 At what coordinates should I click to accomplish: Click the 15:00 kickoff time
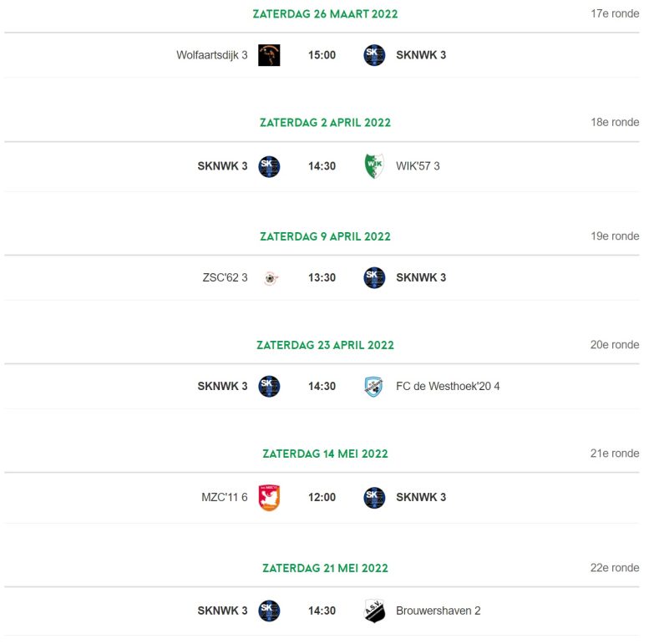322,55
